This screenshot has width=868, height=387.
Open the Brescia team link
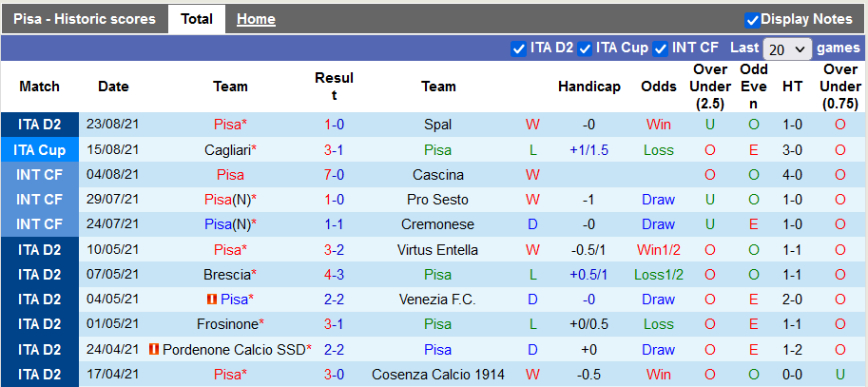(x=226, y=274)
